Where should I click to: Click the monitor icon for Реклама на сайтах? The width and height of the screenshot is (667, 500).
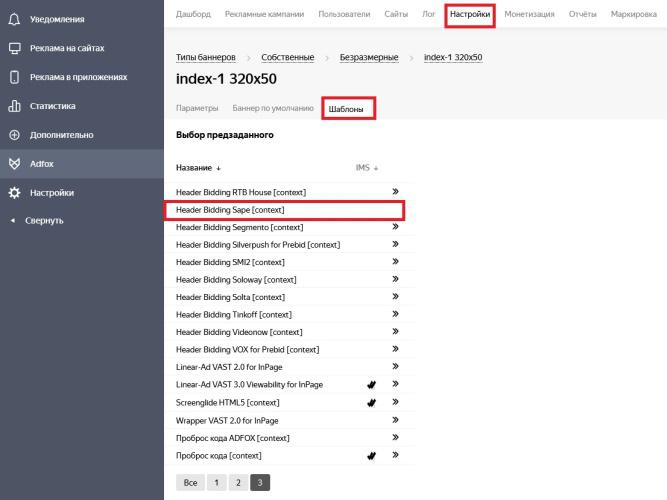(x=14, y=48)
